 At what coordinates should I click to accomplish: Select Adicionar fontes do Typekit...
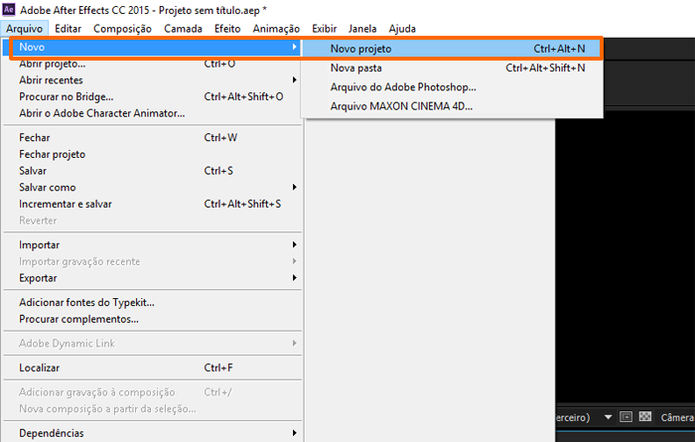coord(153,302)
